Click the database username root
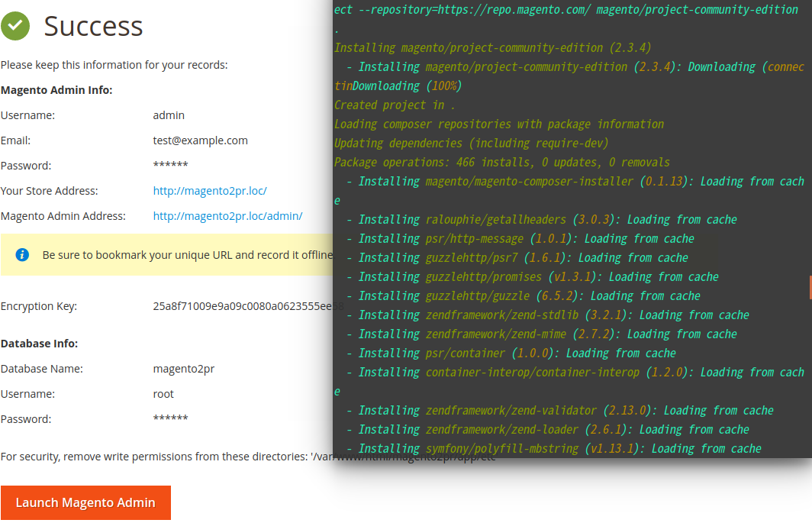 click(x=163, y=394)
